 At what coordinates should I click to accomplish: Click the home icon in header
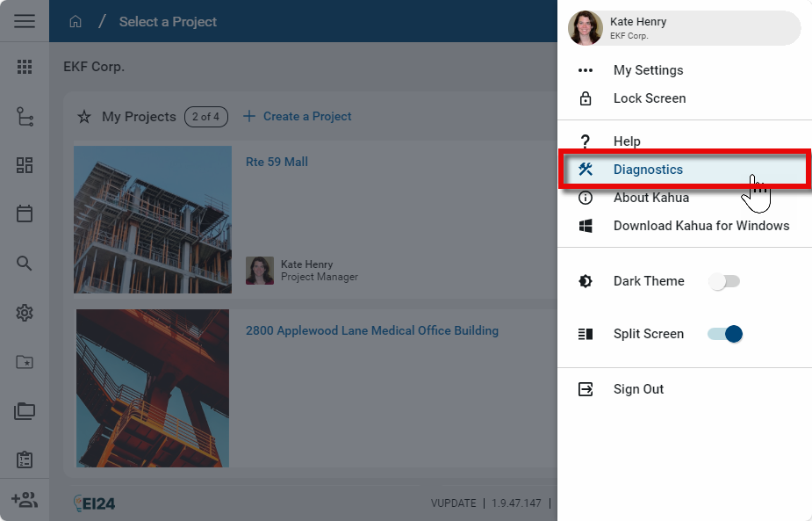point(75,22)
